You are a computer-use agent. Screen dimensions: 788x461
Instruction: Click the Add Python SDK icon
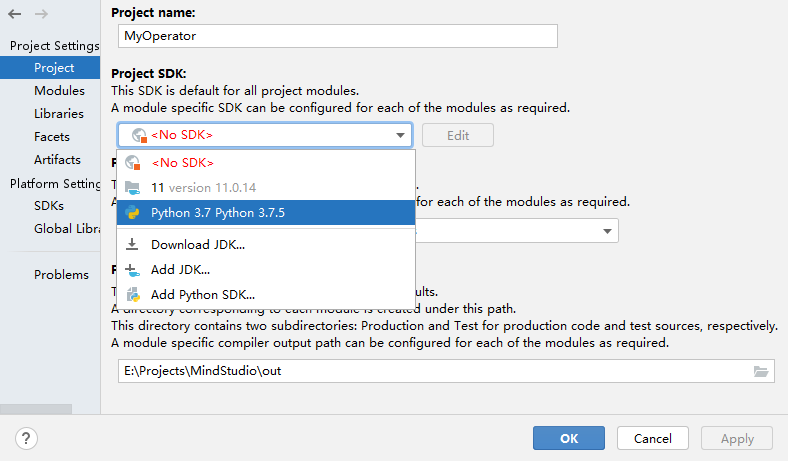[x=132, y=294]
